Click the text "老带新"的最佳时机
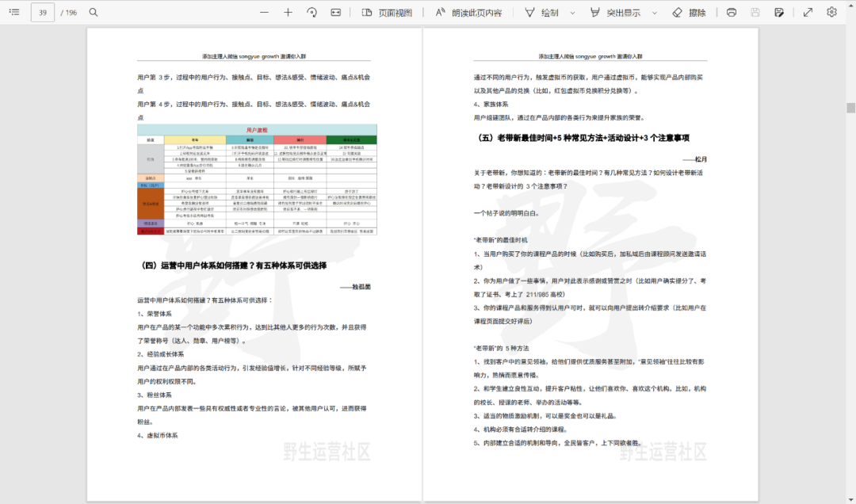This screenshot has height=504, width=856. click(x=501, y=240)
